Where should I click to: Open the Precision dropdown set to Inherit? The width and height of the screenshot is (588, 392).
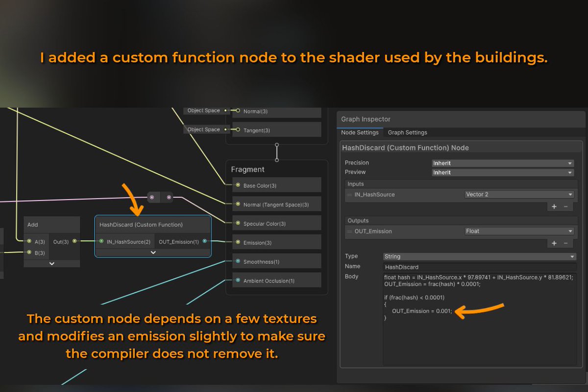503,162
